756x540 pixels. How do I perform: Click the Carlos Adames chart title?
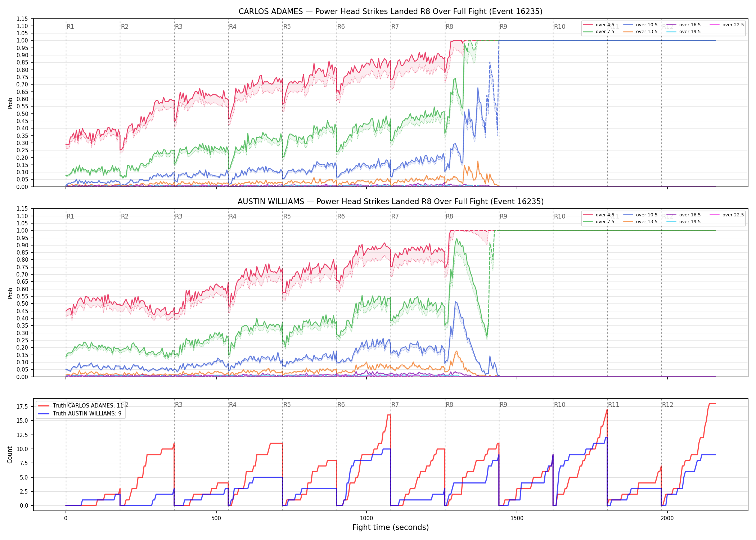[x=391, y=12]
